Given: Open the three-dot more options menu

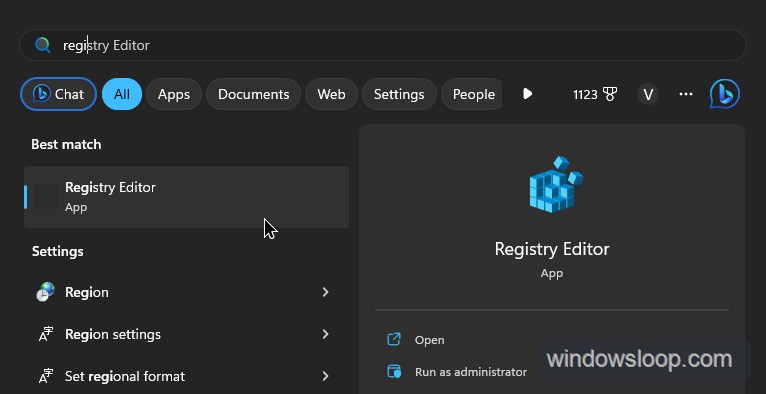Looking at the screenshot, I should click(x=686, y=94).
